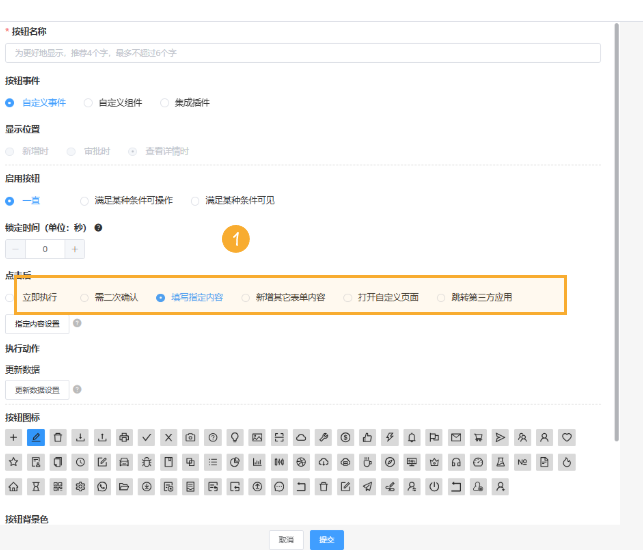Choose the open folder icon
643x550 pixels.
124,487
